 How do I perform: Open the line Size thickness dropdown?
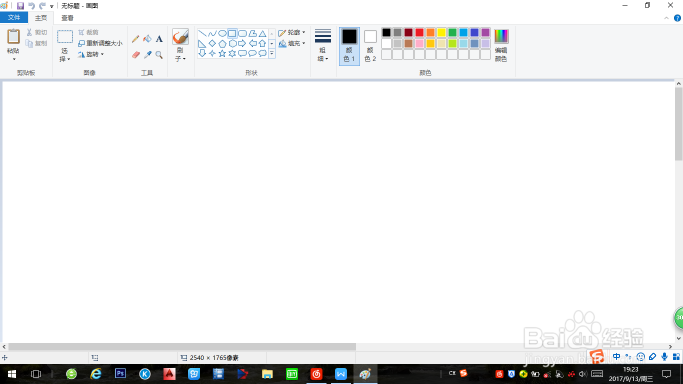323,46
